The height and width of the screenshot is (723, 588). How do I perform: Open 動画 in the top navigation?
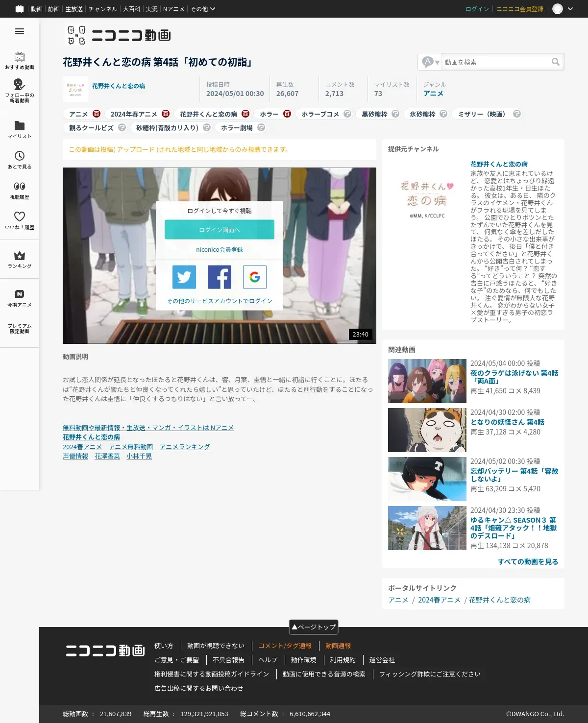37,9
